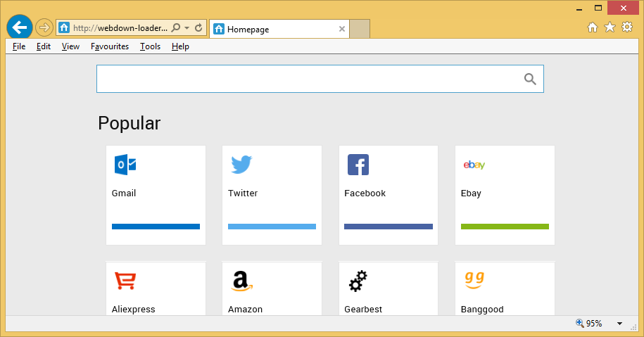The image size is (644, 337).
Task: Click the Gearbest gears icon
Action: tap(358, 281)
